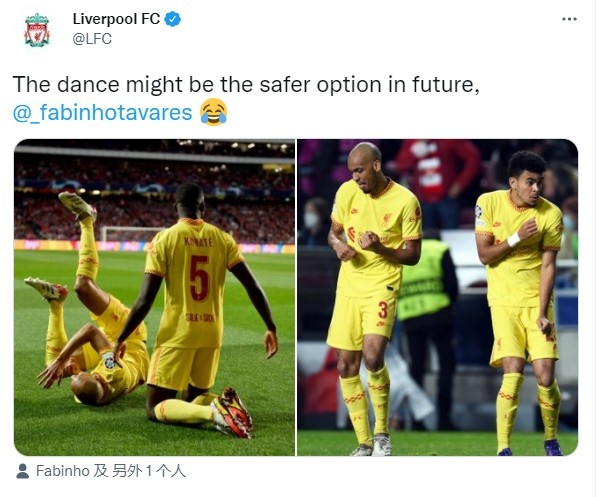The width and height of the screenshot is (597, 497).
Task: Open the Liverpool FC display name
Action: 116,19
